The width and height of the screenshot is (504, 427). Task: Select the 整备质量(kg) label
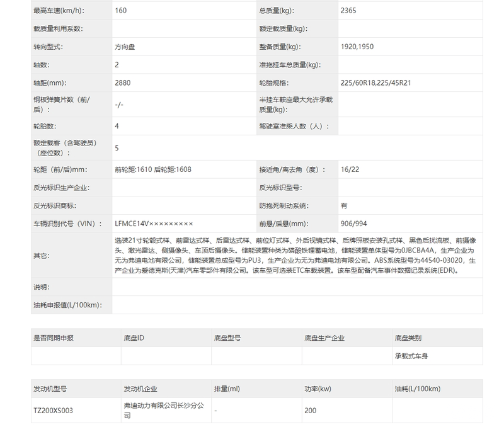pyautogui.click(x=280, y=47)
